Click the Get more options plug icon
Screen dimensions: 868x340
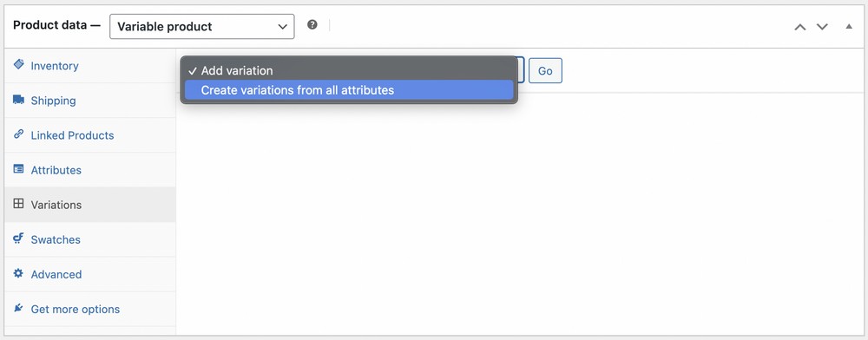point(19,308)
